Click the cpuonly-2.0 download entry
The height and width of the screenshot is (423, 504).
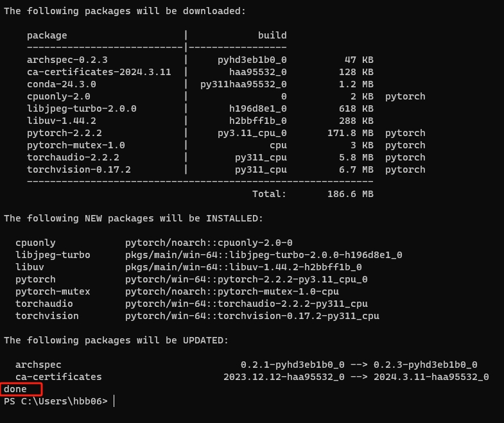pos(58,96)
